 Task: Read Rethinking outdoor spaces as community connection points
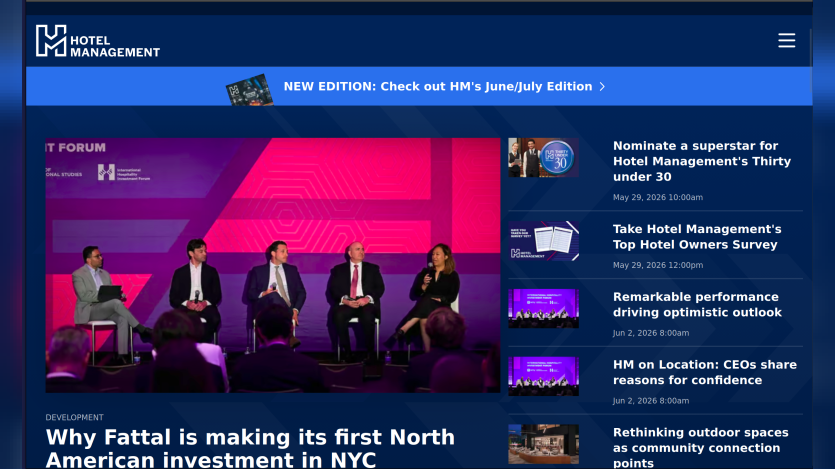[701, 447]
